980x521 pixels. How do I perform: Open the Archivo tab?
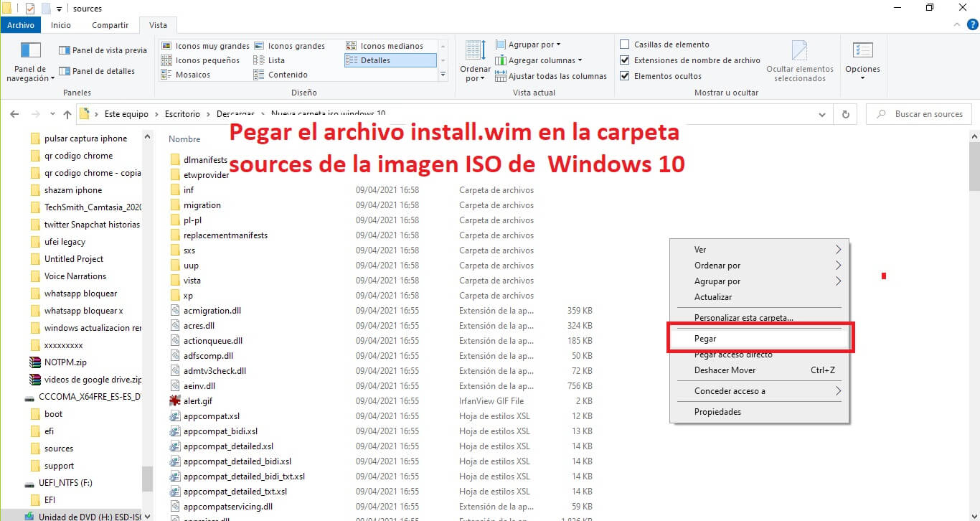point(21,25)
